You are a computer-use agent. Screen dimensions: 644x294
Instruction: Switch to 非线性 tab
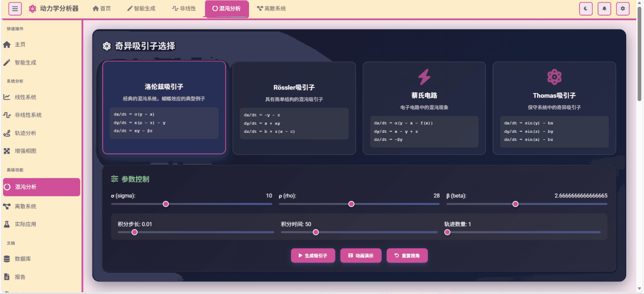(x=184, y=9)
